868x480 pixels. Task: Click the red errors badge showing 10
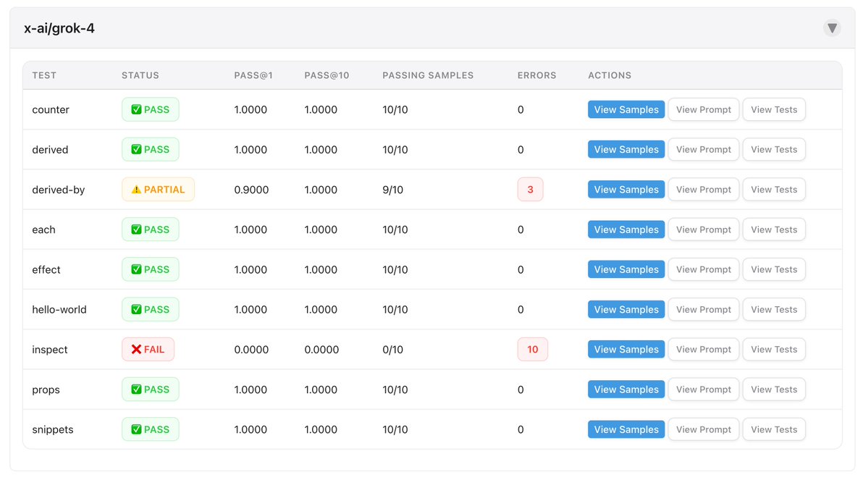coord(533,350)
